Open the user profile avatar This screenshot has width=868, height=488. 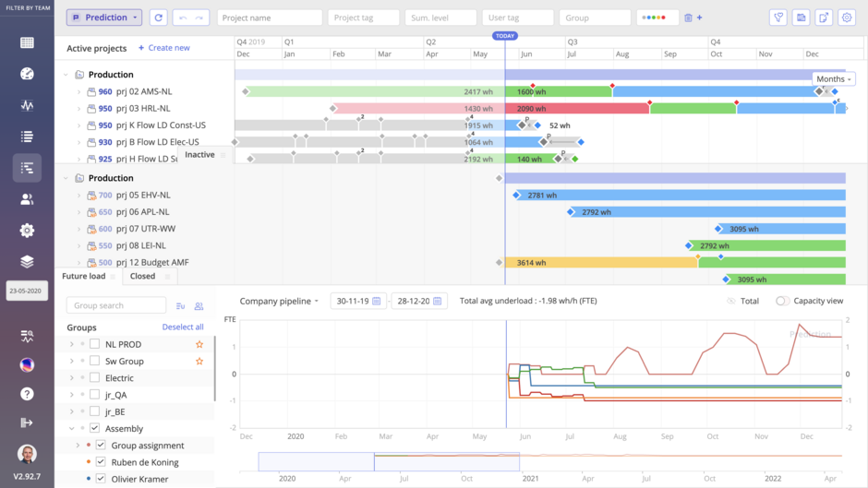coord(27,454)
